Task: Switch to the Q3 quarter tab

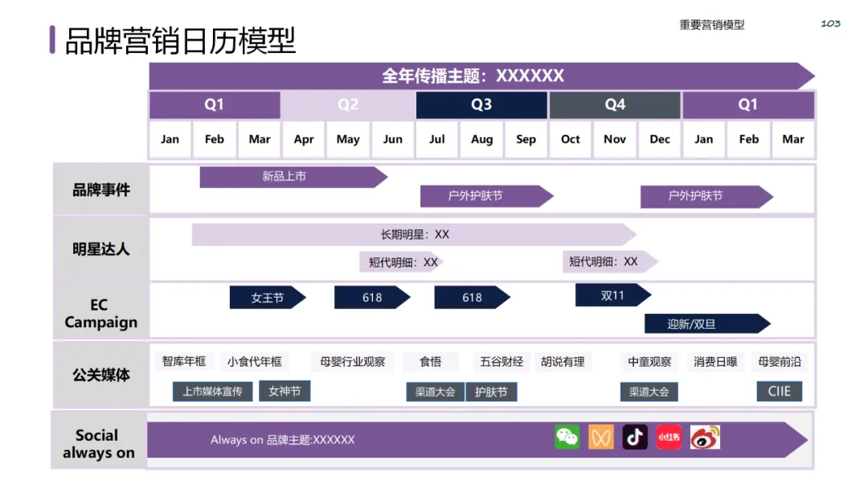Action: tap(481, 105)
